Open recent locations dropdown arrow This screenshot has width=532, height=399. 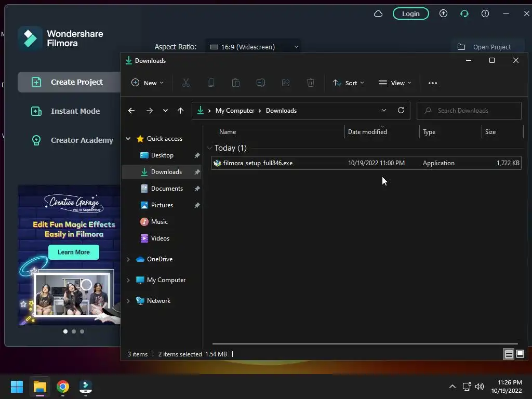(x=165, y=111)
